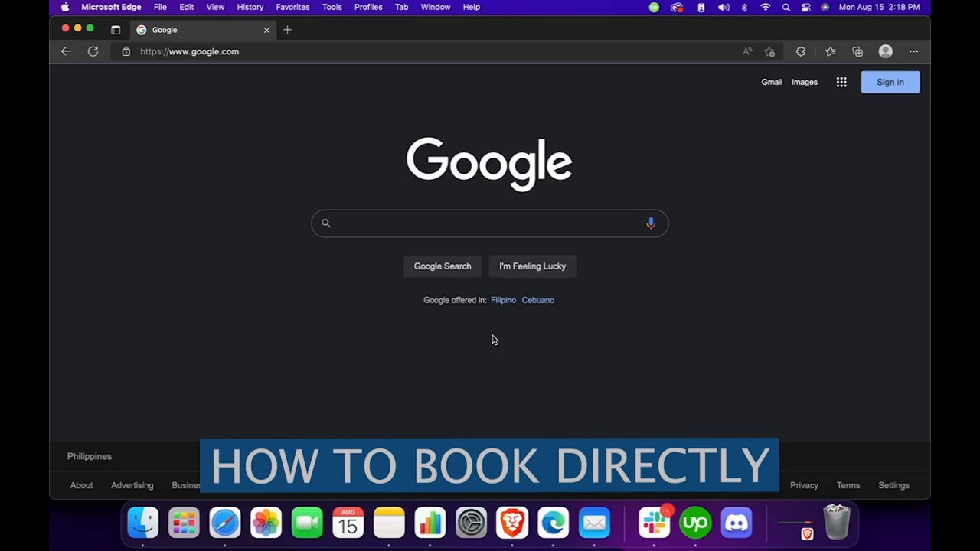Open a new tab

point(287,30)
